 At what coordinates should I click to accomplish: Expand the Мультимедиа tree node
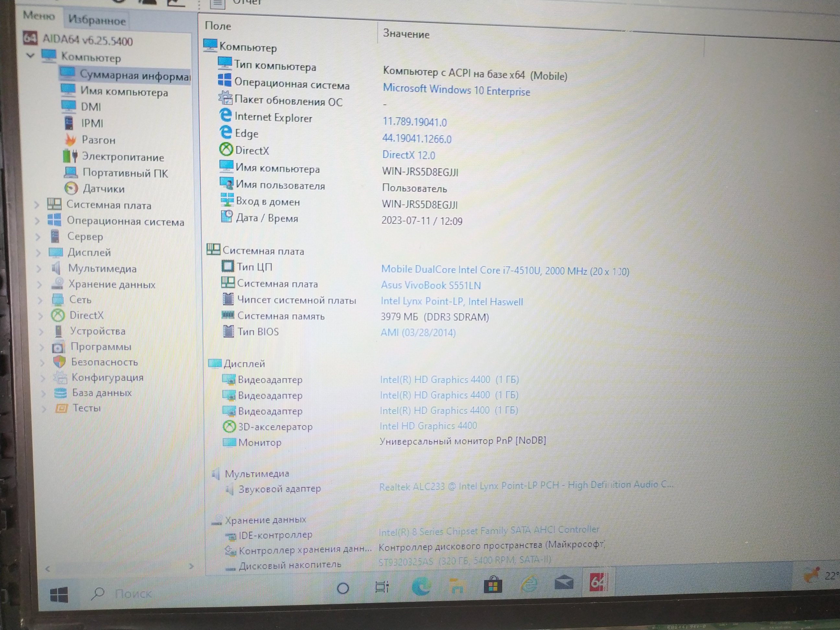[38, 268]
